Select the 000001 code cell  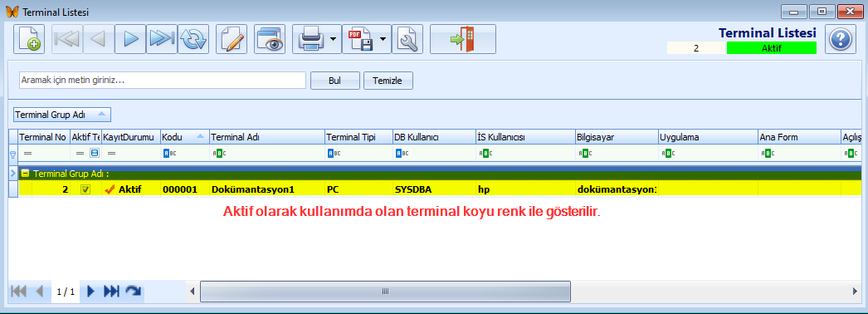[184, 189]
